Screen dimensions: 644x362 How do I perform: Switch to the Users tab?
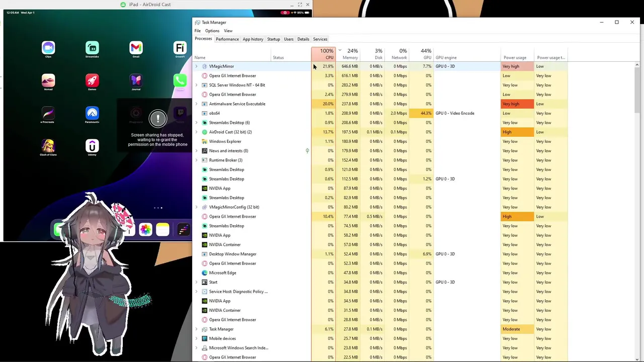pos(289,39)
